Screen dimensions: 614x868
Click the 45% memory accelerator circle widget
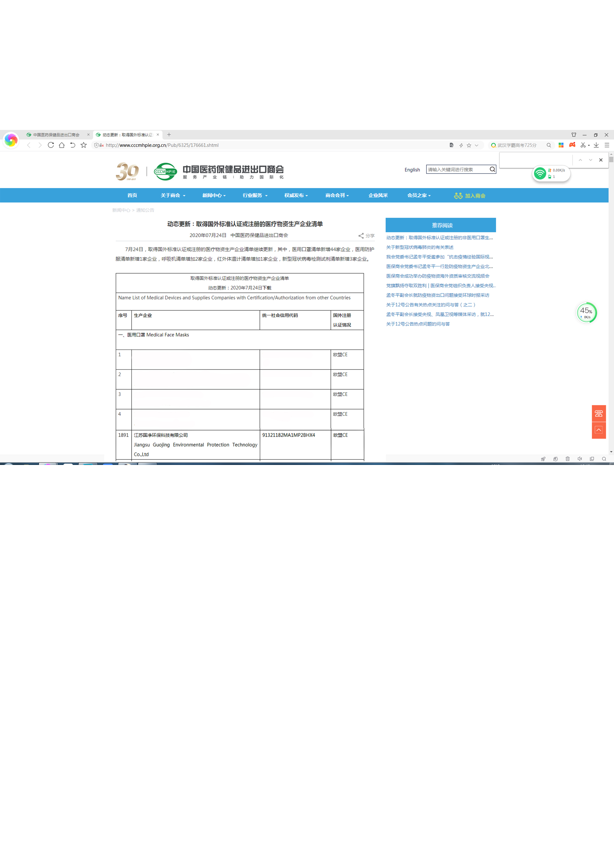pos(586,313)
